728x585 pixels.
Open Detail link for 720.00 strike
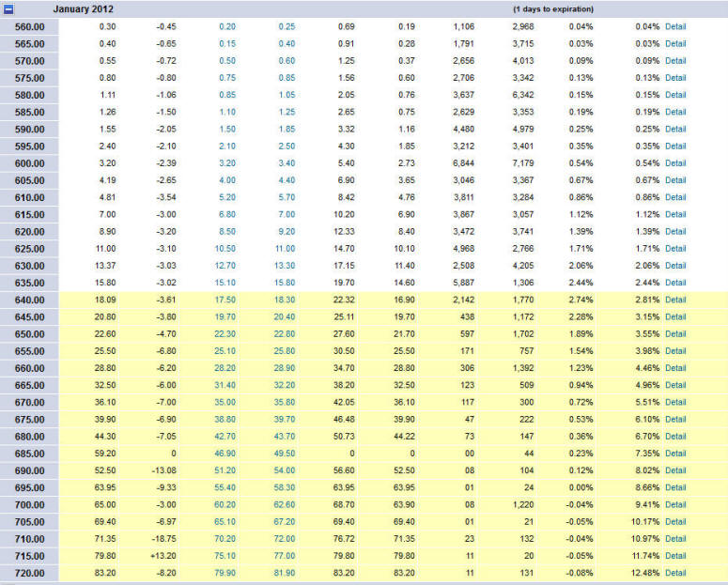click(x=675, y=573)
